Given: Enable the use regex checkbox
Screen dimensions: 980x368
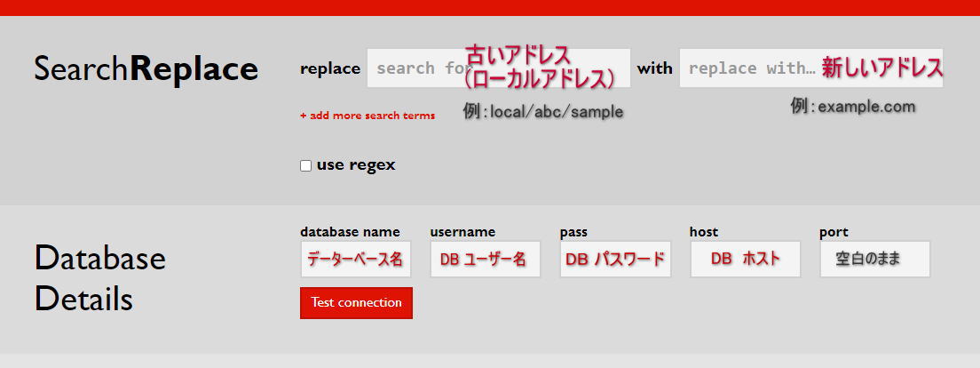Looking at the screenshot, I should pos(306,166).
